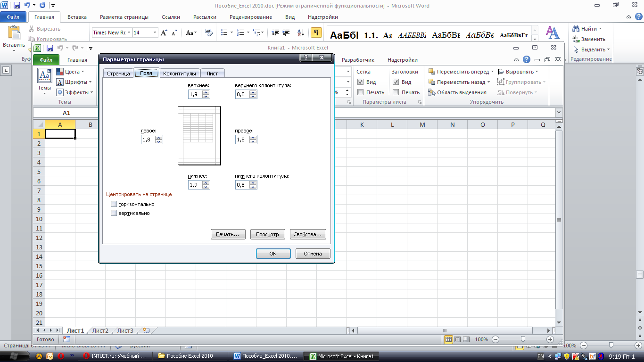
Task: Switch to Page Layout view icon in status bar
Action: click(457, 339)
